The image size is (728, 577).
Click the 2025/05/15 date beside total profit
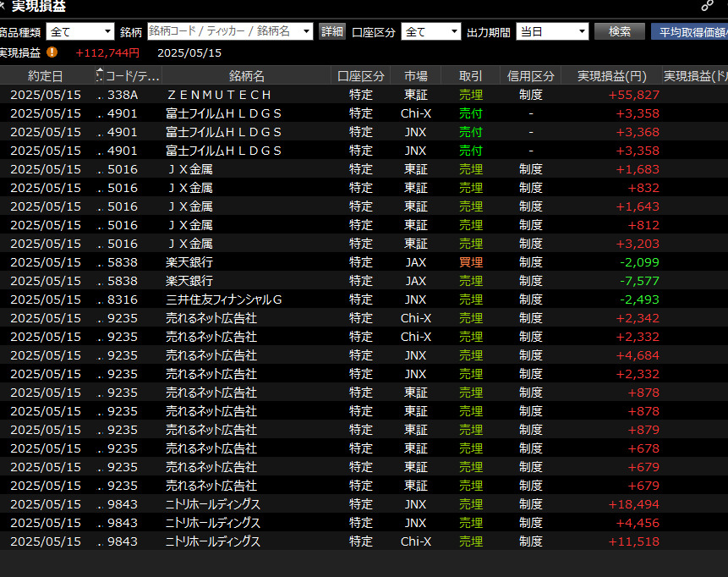[x=189, y=52]
